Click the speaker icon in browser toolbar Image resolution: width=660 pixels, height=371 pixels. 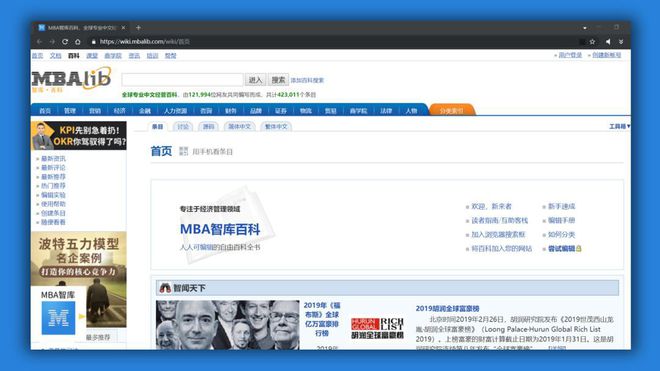pos(608,42)
